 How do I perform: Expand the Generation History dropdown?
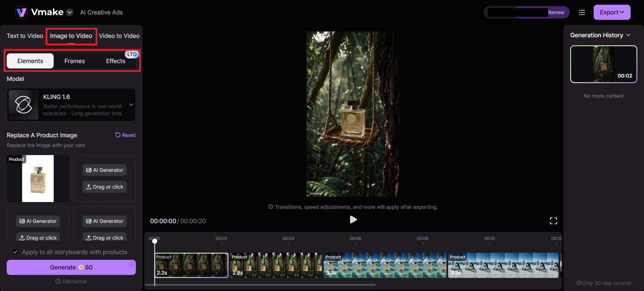[x=628, y=35]
